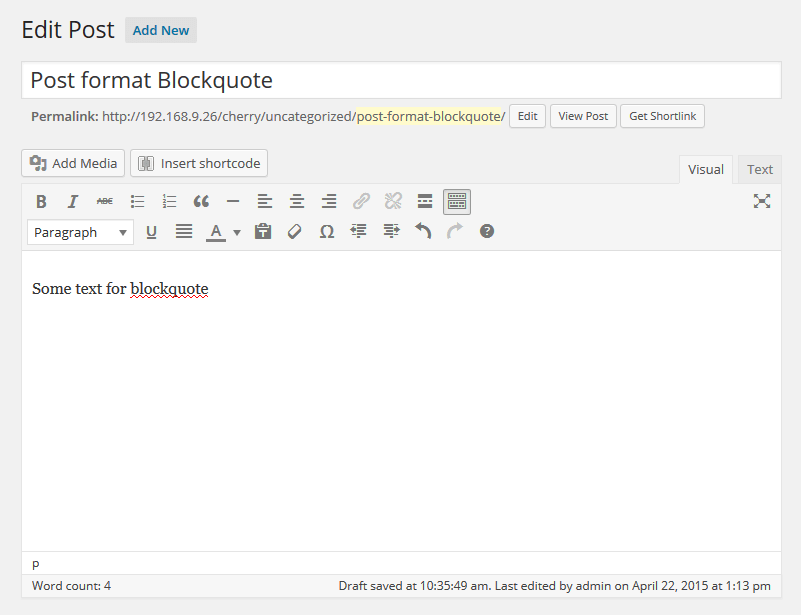
Task: Click the Get Shortlink button
Action: (x=662, y=116)
